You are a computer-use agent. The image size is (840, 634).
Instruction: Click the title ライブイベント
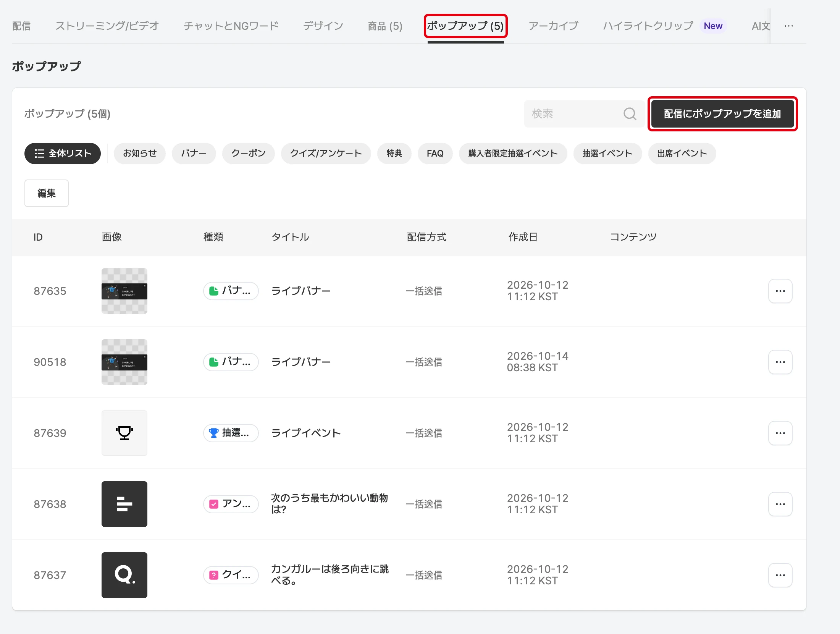(306, 433)
